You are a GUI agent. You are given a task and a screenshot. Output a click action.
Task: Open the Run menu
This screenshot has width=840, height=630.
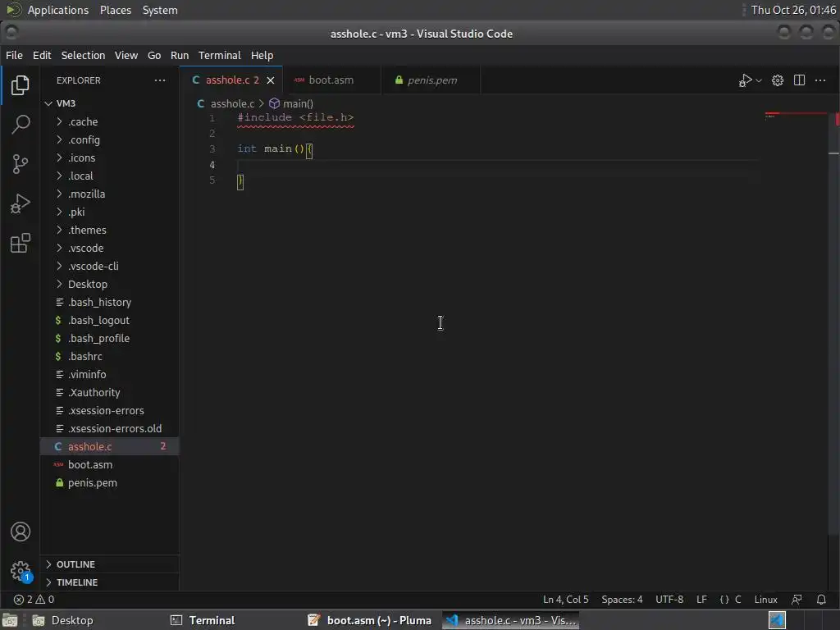pos(180,55)
